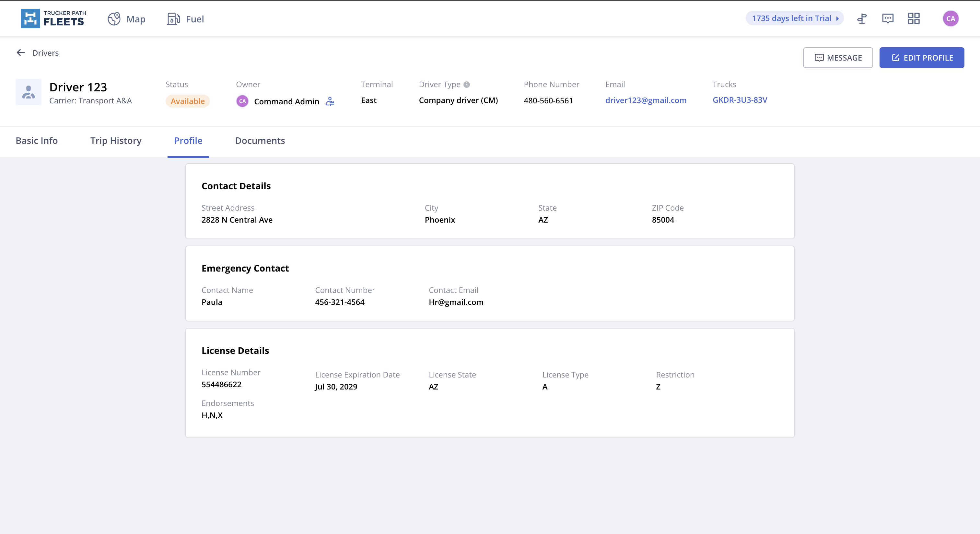Image resolution: width=980 pixels, height=534 pixels.
Task: Click the Driver Type info icon
Action: 467,85
